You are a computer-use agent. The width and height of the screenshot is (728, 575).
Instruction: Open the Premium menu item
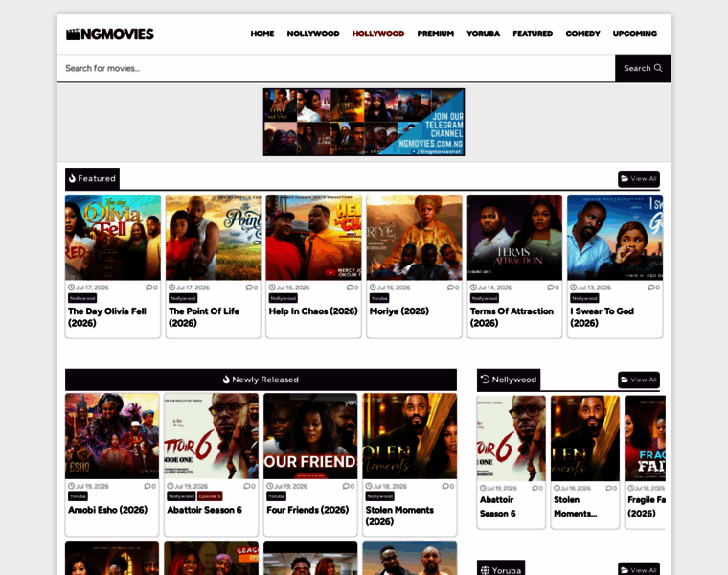(435, 34)
